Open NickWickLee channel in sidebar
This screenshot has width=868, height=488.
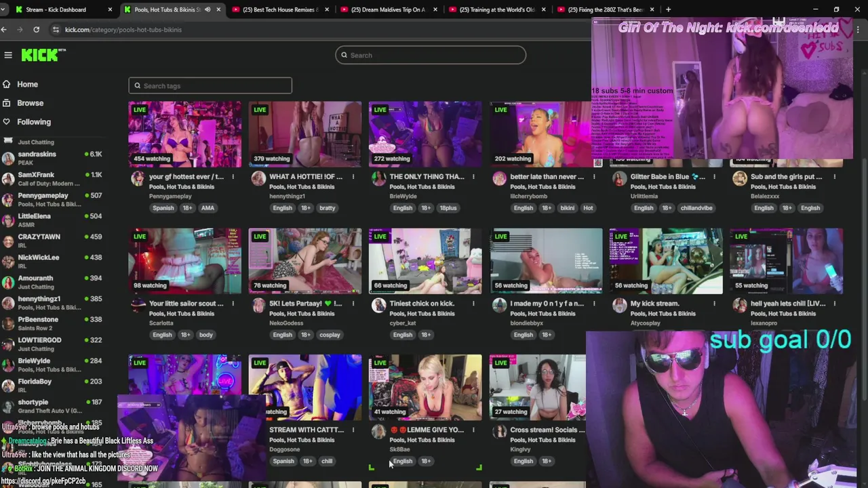tap(52, 261)
